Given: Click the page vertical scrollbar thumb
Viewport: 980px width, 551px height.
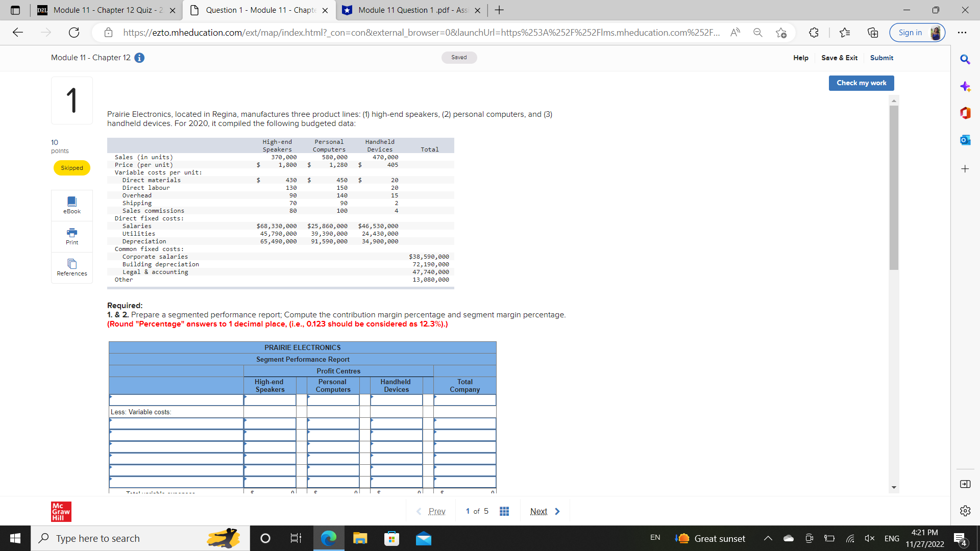Looking at the screenshot, I should click(x=894, y=187).
